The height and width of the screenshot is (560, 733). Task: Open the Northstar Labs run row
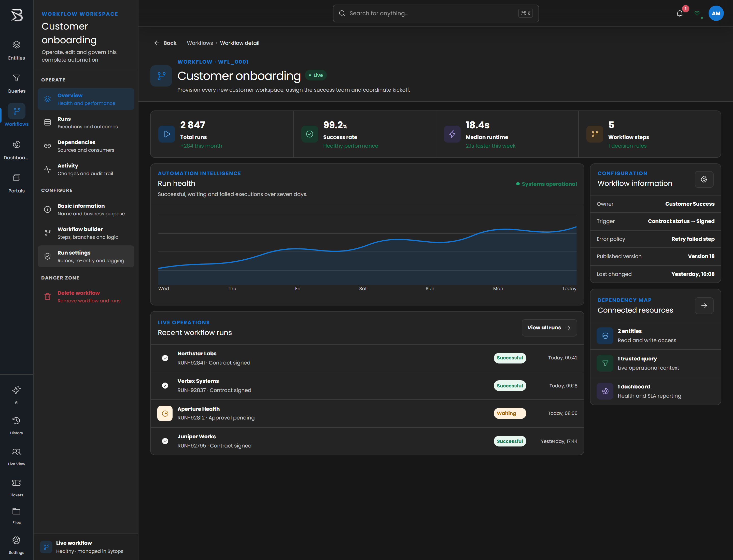pos(367,358)
